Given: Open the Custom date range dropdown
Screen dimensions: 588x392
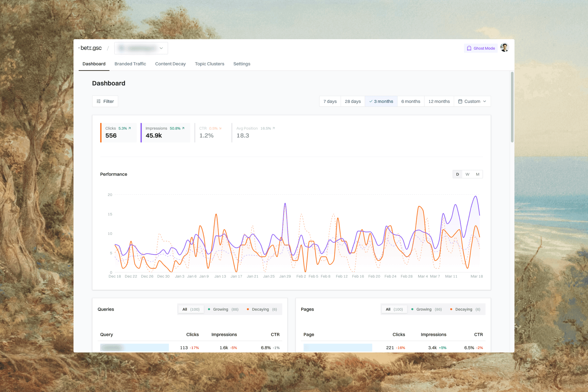Looking at the screenshot, I should pyautogui.click(x=472, y=101).
